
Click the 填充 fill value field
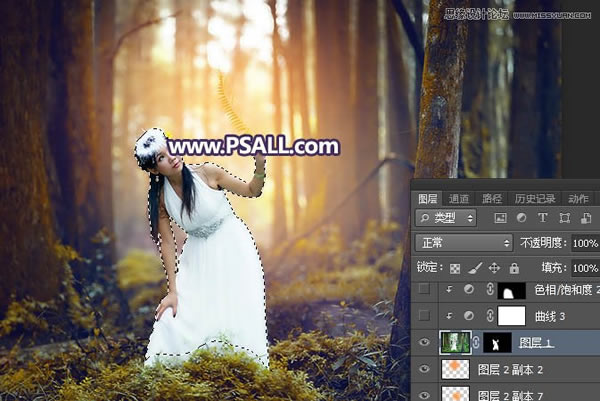point(585,268)
